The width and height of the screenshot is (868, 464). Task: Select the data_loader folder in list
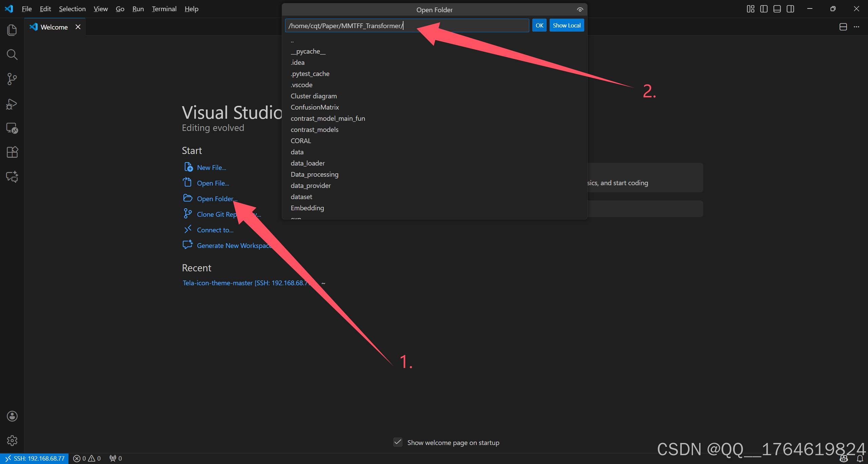308,163
